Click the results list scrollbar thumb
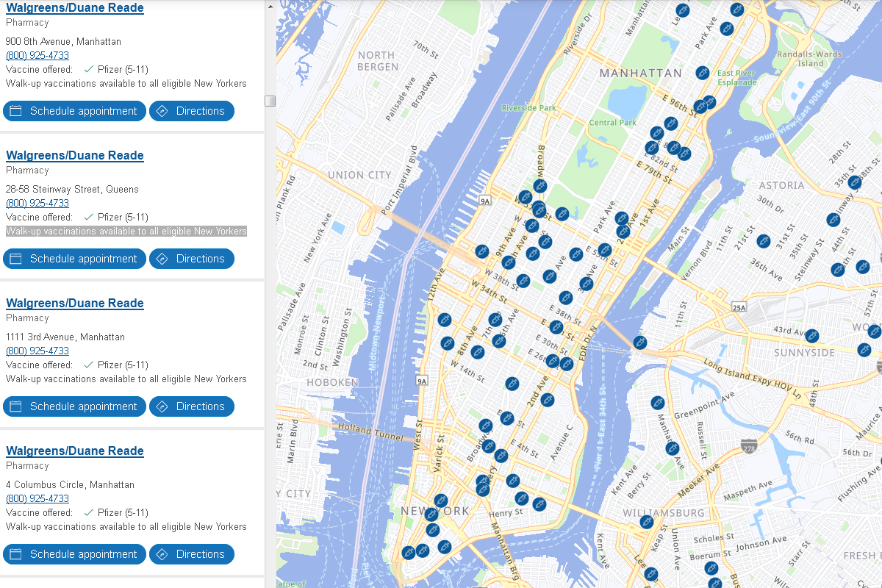The width and height of the screenshot is (882, 588). [270, 101]
